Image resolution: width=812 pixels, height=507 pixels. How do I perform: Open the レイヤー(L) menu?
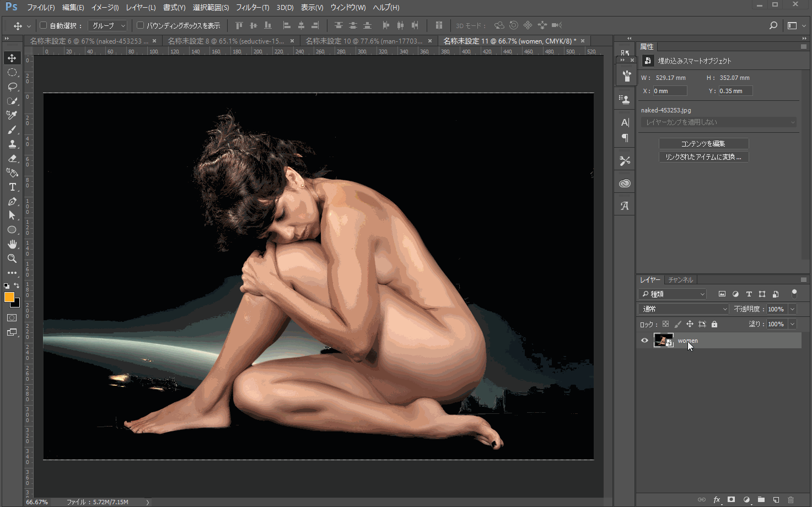click(141, 8)
